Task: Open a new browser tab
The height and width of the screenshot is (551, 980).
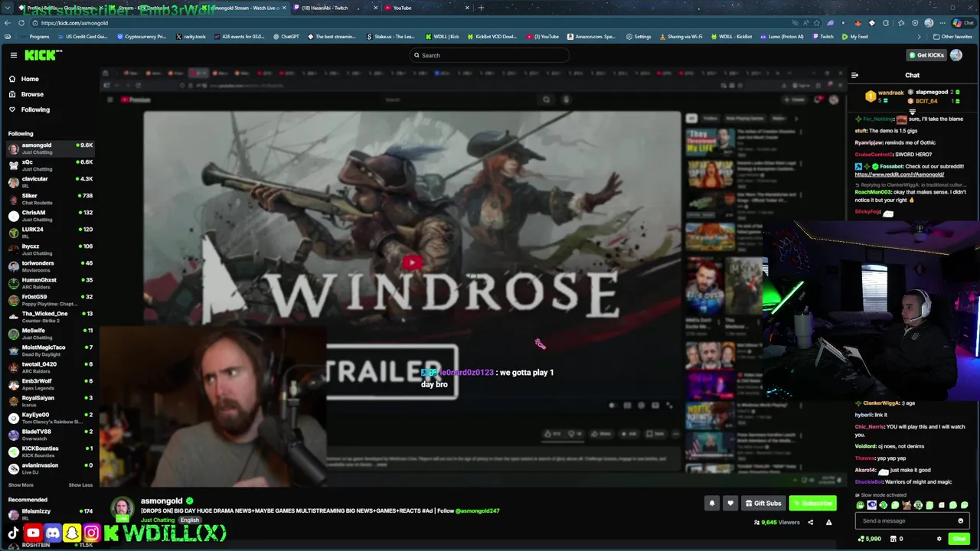Action: (481, 8)
